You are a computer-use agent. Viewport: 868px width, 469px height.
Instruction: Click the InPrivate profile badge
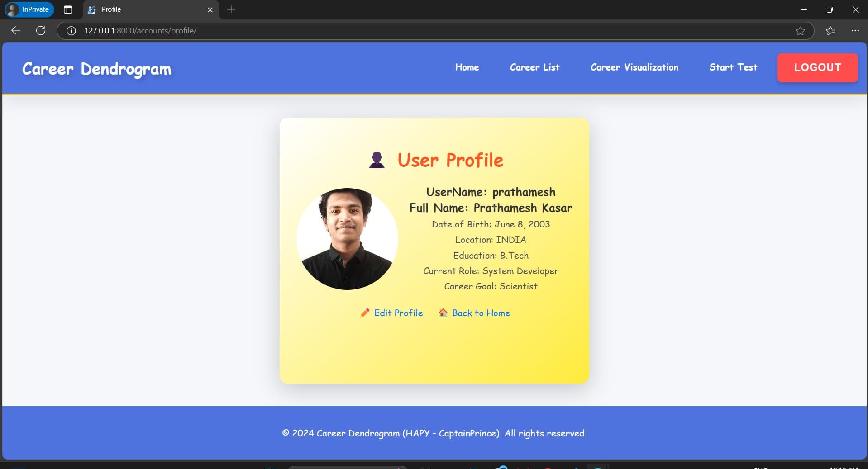[x=29, y=9]
